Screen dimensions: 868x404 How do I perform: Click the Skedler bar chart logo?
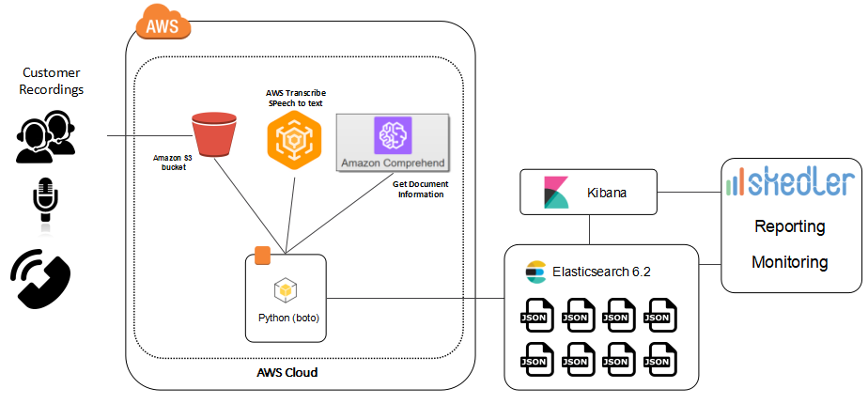click(x=735, y=182)
